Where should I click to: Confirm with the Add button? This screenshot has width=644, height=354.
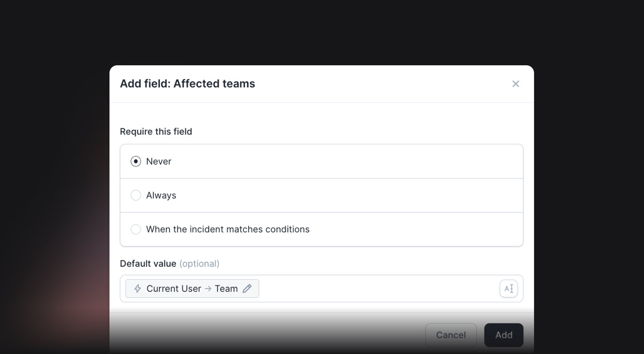click(x=504, y=335)
